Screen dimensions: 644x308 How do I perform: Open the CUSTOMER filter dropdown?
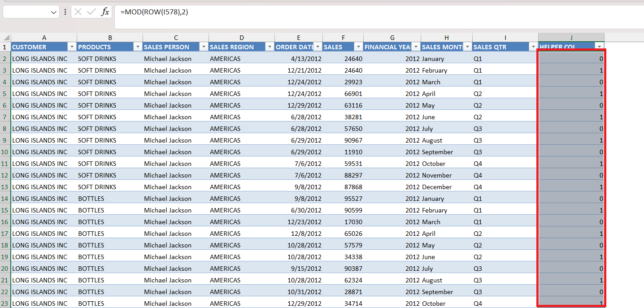pos(72,47)
